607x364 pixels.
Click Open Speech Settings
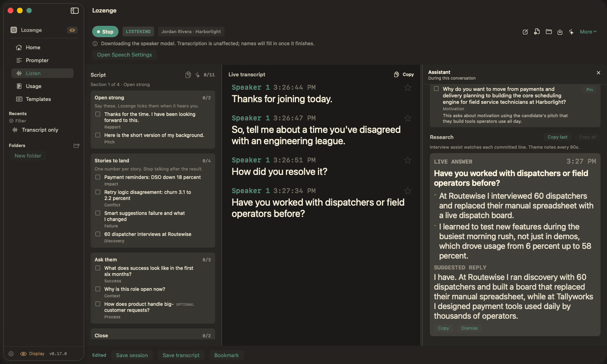[x=125, y=55]
